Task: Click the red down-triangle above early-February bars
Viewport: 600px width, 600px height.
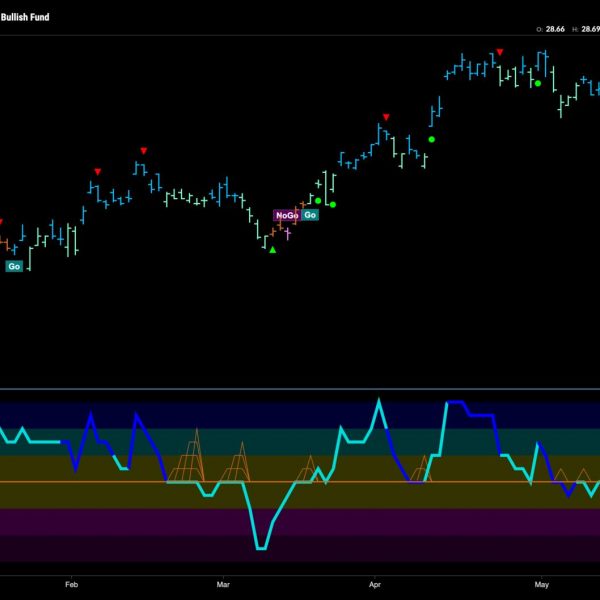Action: tap(98, 172)
